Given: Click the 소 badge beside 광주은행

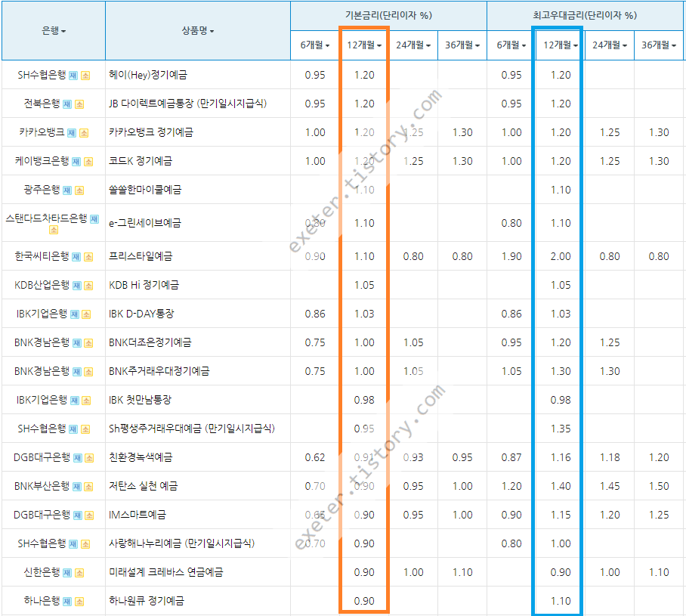Looking at the screenshot, I should [79, 190].
